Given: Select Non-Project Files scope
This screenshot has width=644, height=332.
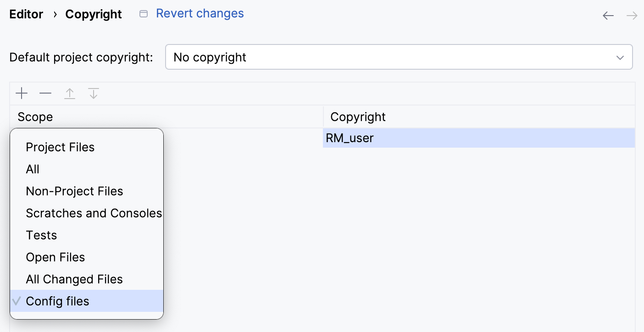Looking at the screenshot, I should click(74, 191).
